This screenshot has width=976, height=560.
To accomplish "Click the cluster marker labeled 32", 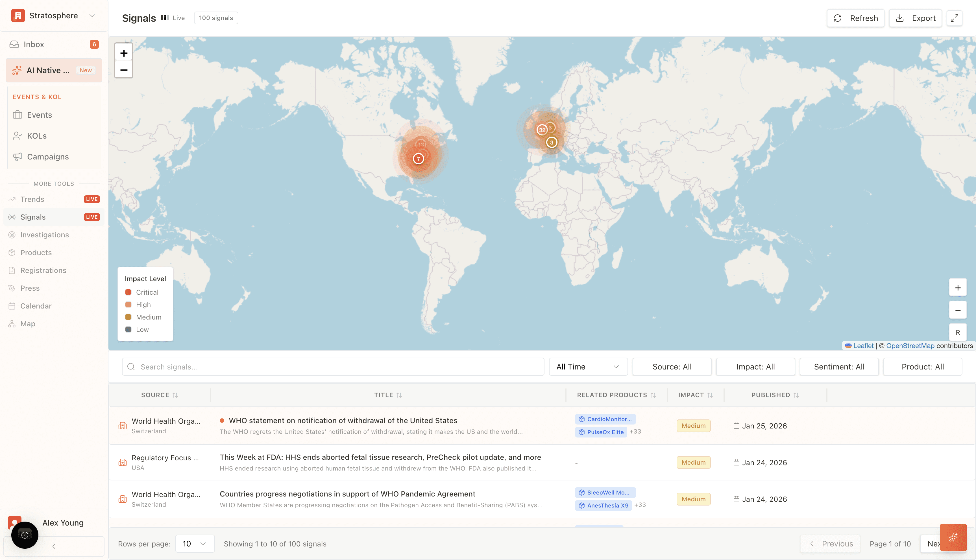I will 542,130.
